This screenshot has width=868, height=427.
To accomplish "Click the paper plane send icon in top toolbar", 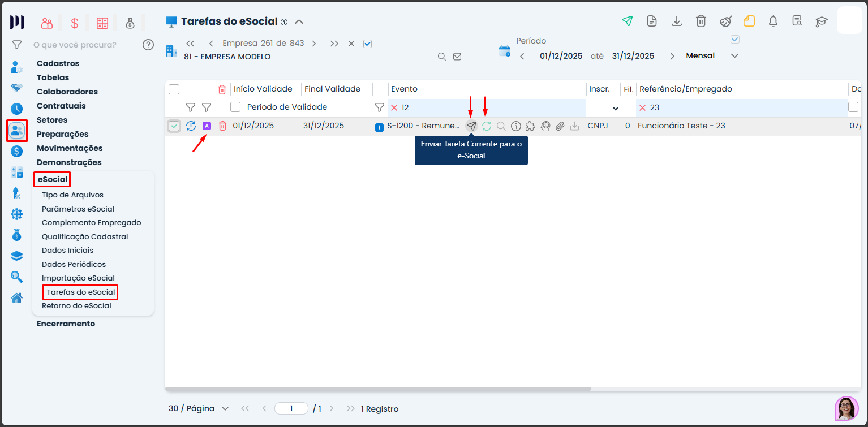I will point(627,21).
